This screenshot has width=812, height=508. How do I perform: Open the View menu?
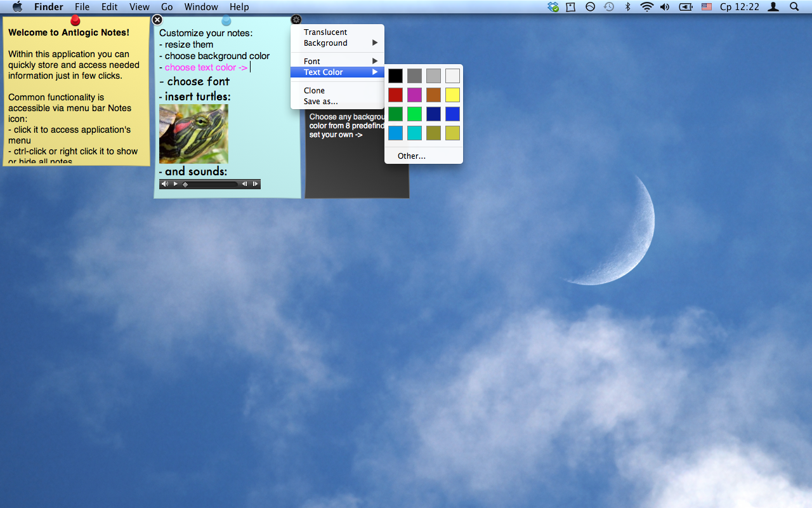pos(140,7)
